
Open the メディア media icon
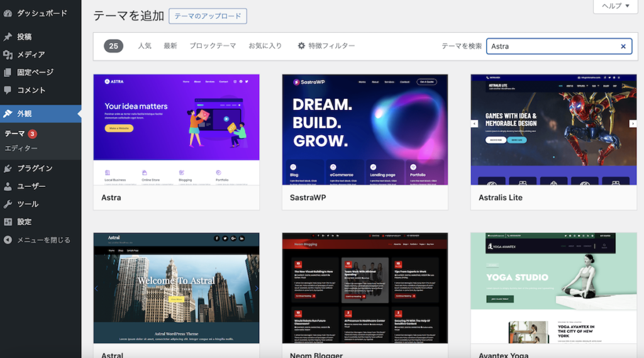8,55
